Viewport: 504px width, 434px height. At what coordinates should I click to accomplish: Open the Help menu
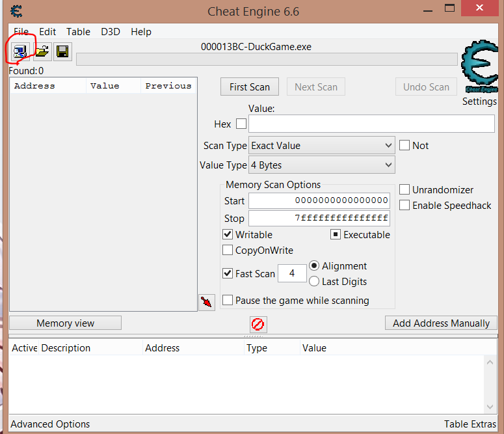tap(141, 31)
